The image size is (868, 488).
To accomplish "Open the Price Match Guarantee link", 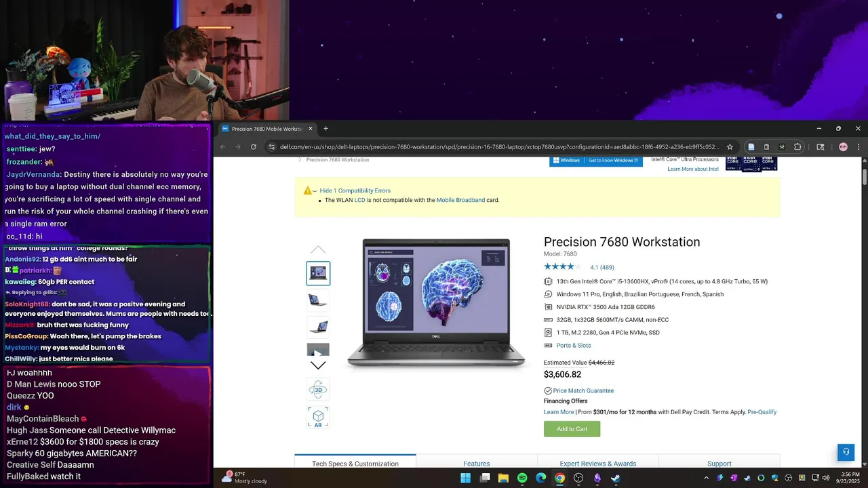I will (583, 391).
